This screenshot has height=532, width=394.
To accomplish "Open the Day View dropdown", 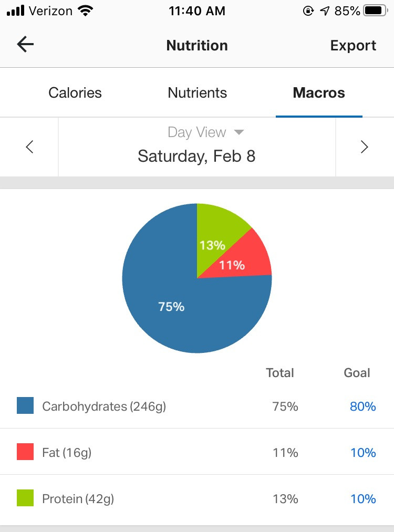I will [205, 132].
